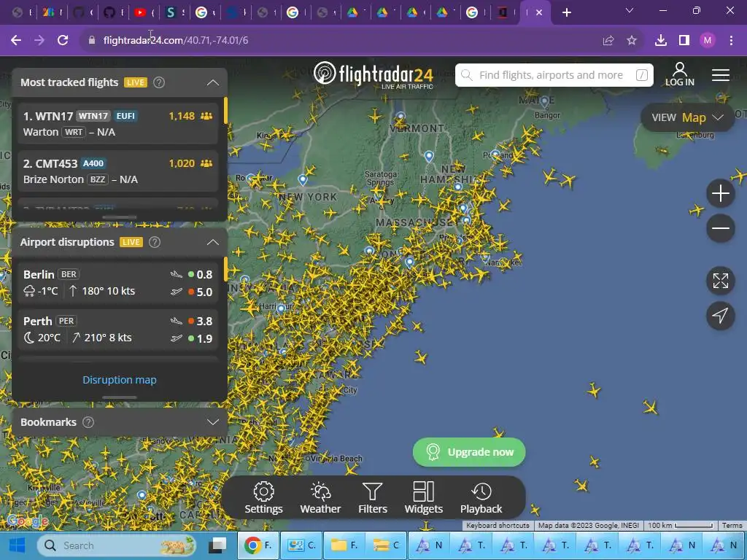Zoom in the map with plus button
Viewport: 747px width, 560px height.
pos(720,193)
